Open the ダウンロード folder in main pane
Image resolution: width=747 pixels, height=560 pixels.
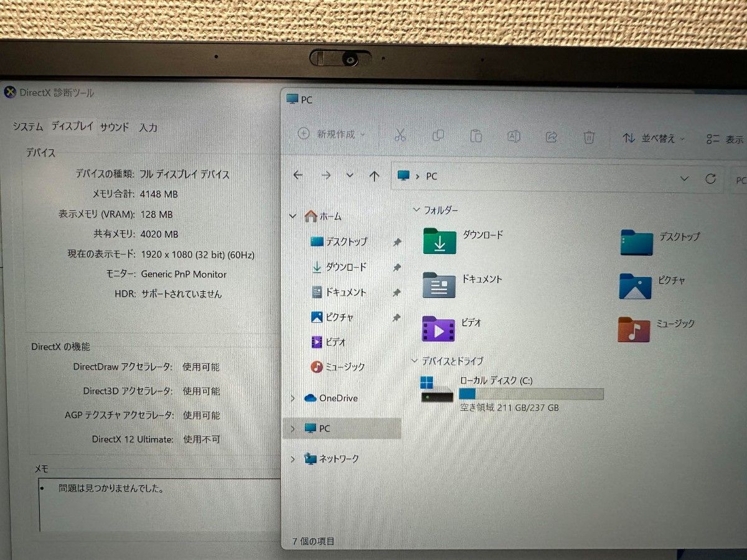[x=463, y=240]
